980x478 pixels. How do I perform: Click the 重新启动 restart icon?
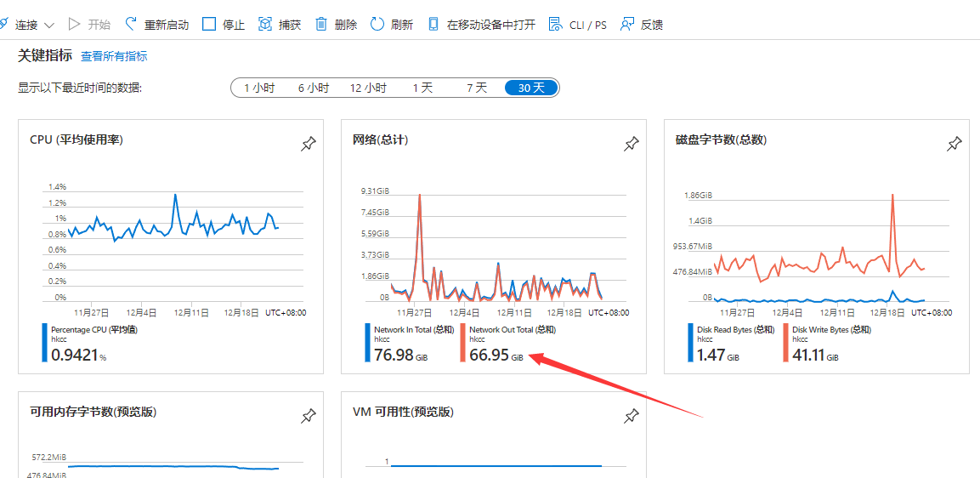point(131,24)
